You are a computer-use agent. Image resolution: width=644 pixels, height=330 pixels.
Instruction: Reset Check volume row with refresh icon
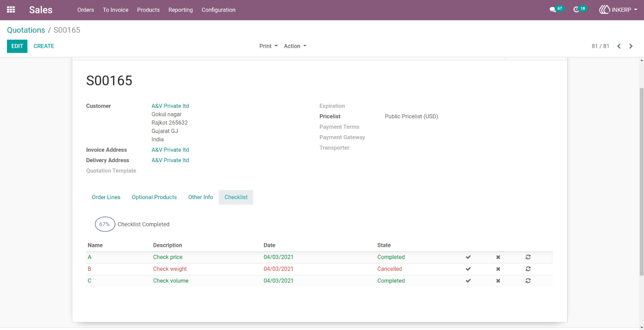coord(528,281)
